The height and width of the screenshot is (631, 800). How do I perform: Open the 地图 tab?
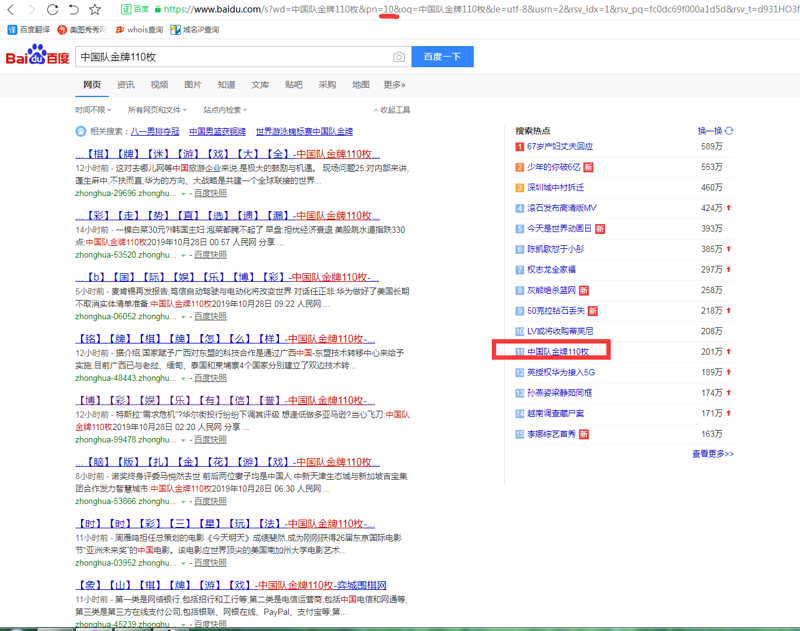click(x=361, y=85)
